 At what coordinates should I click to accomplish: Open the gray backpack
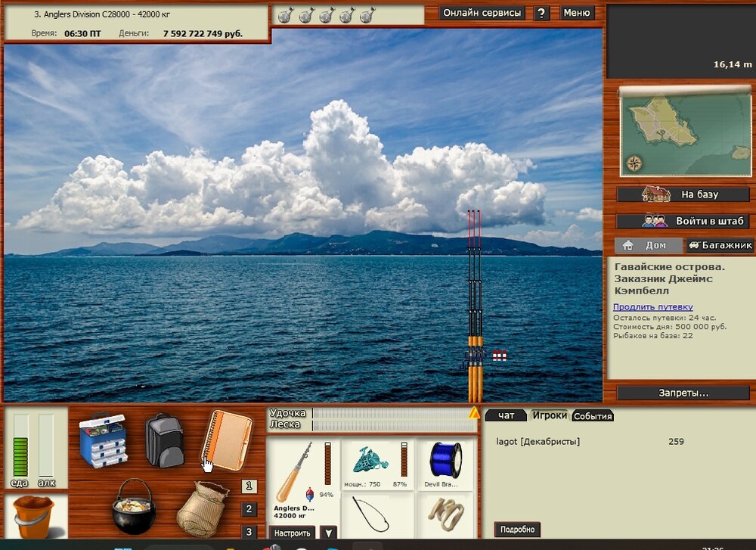(x=165, y=440)
